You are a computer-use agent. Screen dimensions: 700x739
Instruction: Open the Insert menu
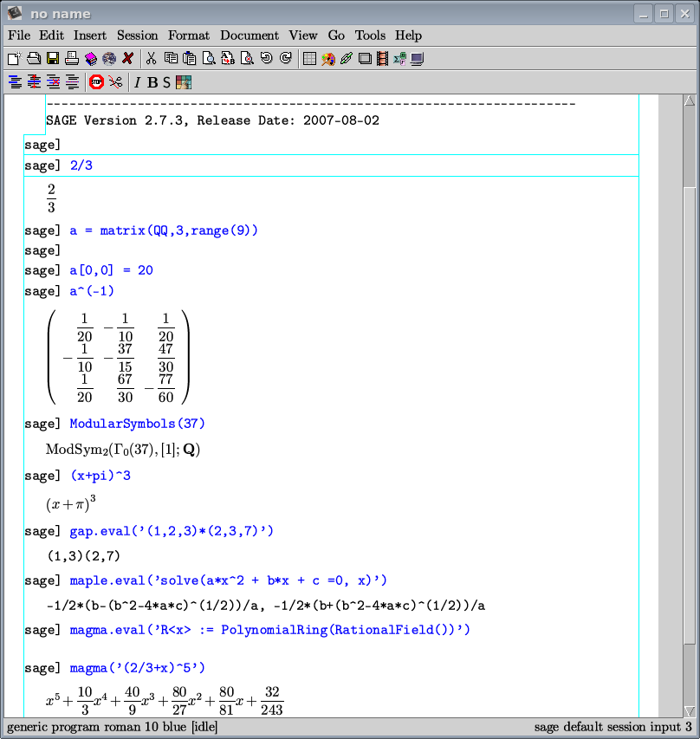pyautogui.click(x=90, y=36)
